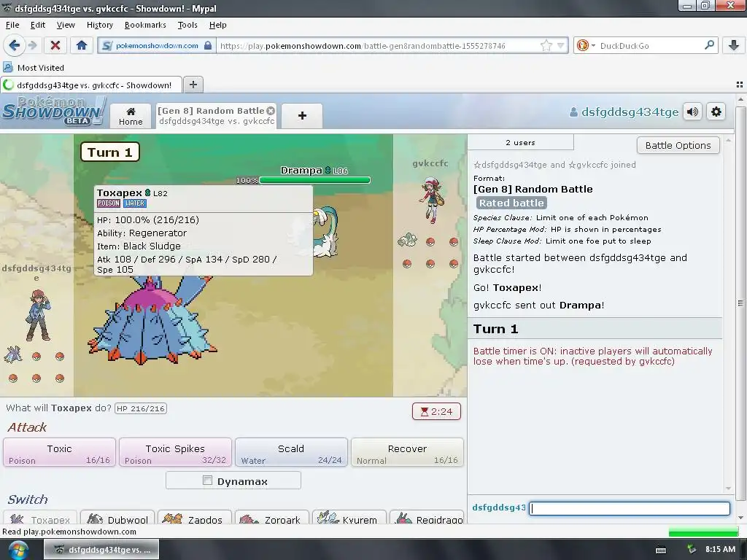Select the dsfgddsg434tge vs. gvkccfc browser tab
747x560 pixels.
click(x=91, y=85)
